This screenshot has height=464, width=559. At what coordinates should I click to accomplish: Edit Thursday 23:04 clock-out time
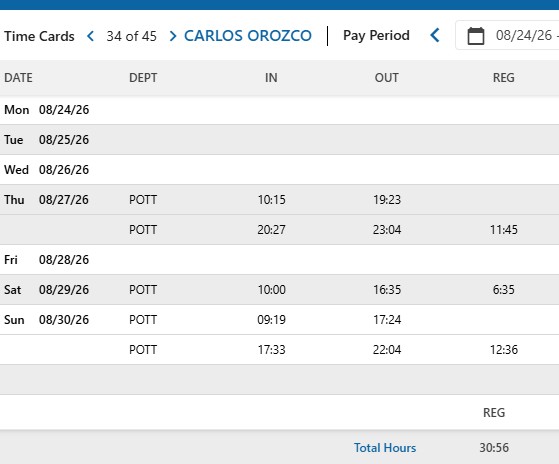click(387, 230)
